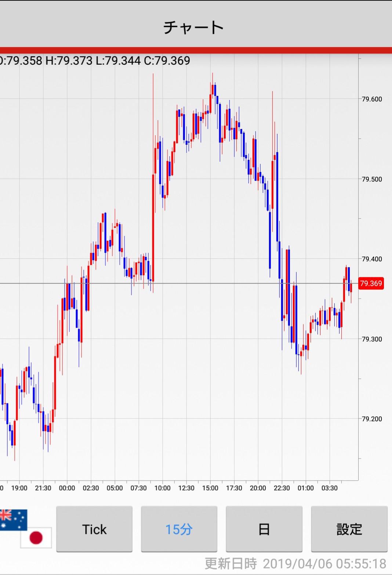Open the 設定 settings button
The height and width of the screenshot is (575, 392).
349,529
